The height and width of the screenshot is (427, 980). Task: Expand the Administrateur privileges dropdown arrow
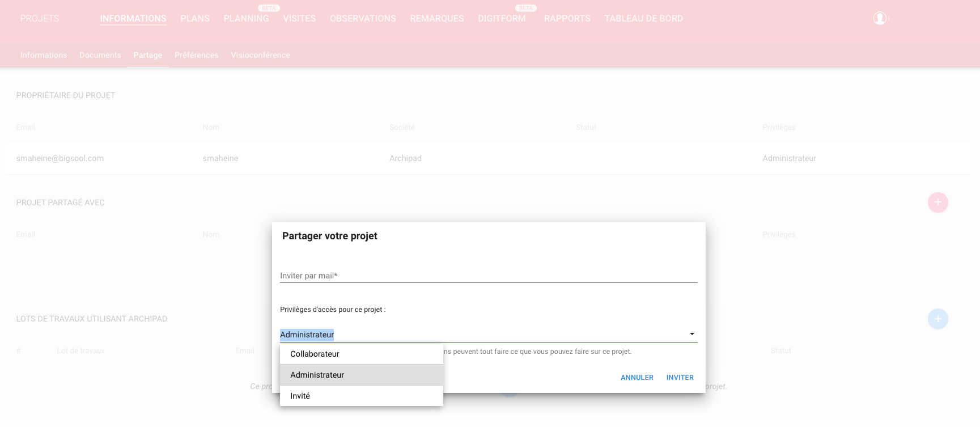[691, 334]
